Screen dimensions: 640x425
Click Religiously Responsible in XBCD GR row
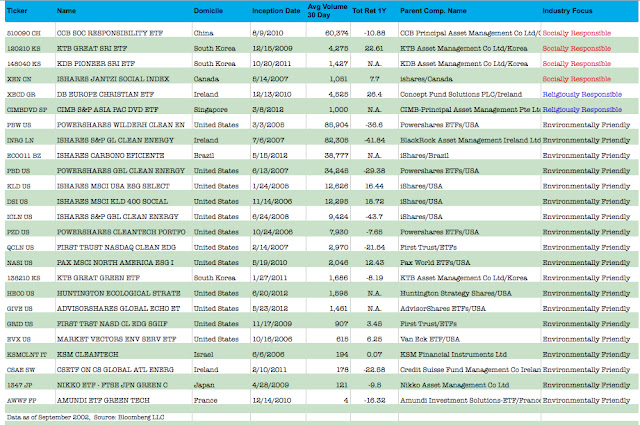click(x=582, y=94)
